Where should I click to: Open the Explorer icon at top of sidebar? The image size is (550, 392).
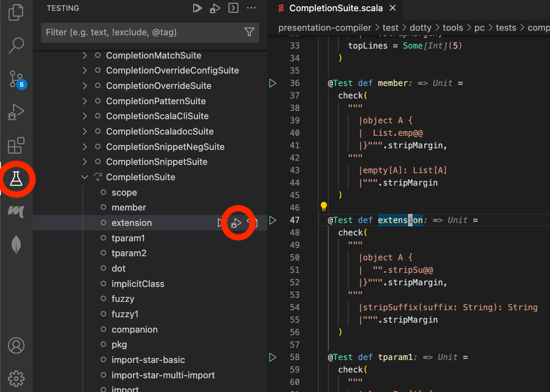pyautogui.click(x=16, y=12)
